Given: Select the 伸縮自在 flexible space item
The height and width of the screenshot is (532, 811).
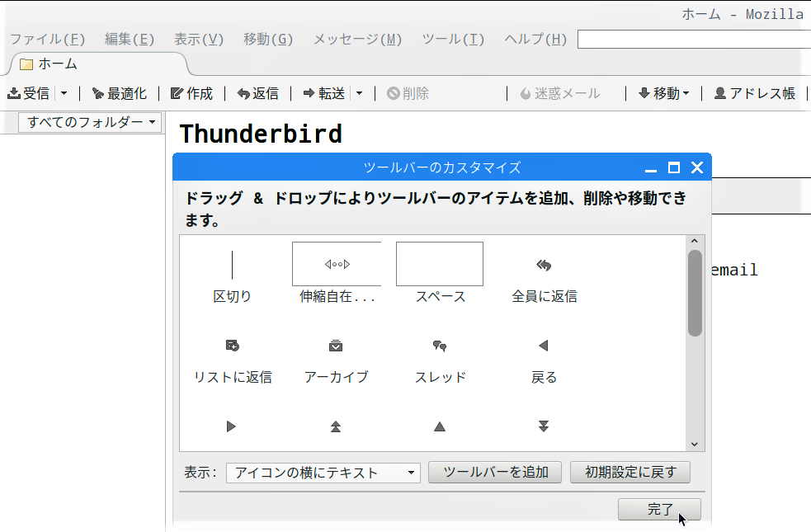Looking at the screenshot, I should pos(337,273).
